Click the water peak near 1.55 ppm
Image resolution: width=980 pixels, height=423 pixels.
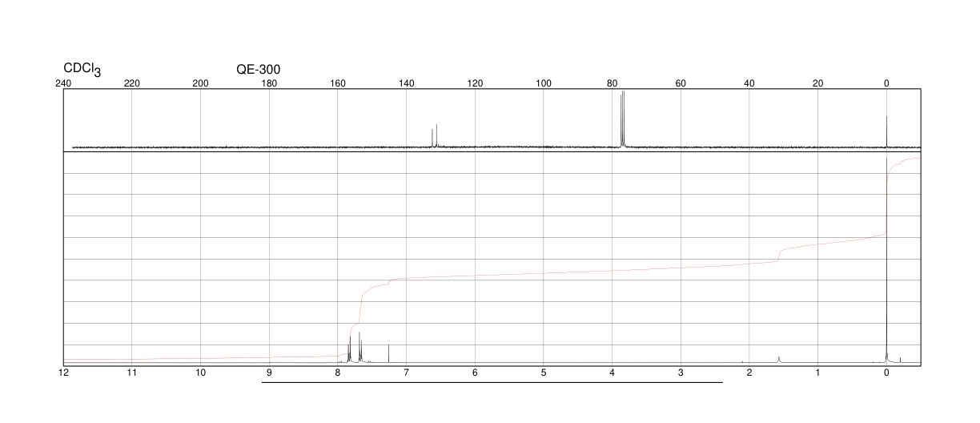tap(779, 360)
